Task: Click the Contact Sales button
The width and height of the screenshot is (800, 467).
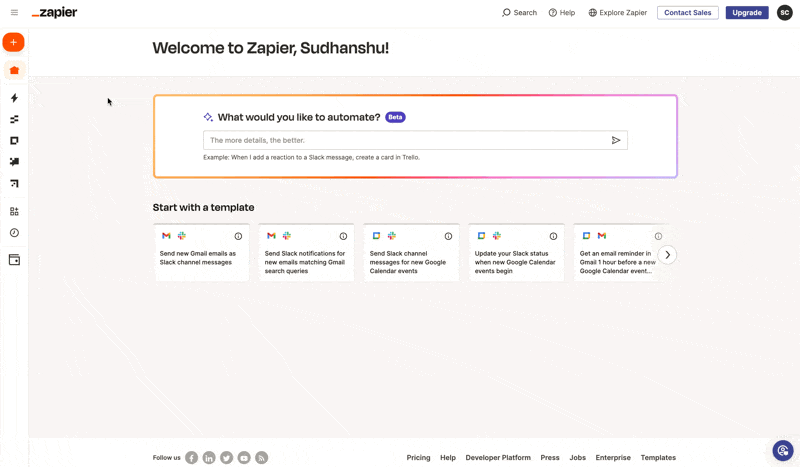Action: [688, 13]
